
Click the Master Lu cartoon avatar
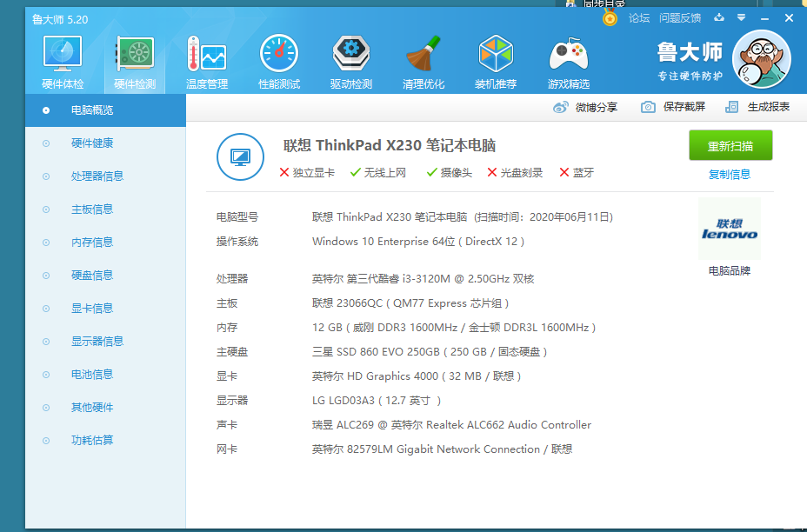(762, 59)
